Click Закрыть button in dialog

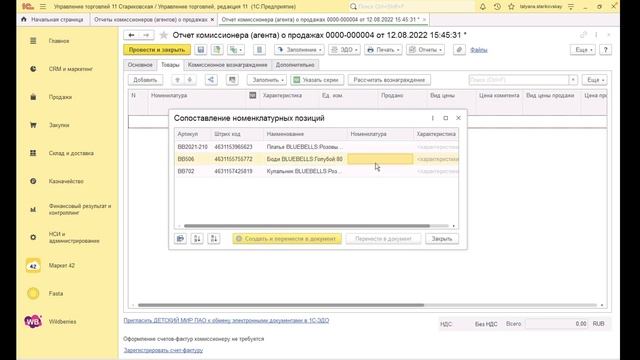click(442, 239)
